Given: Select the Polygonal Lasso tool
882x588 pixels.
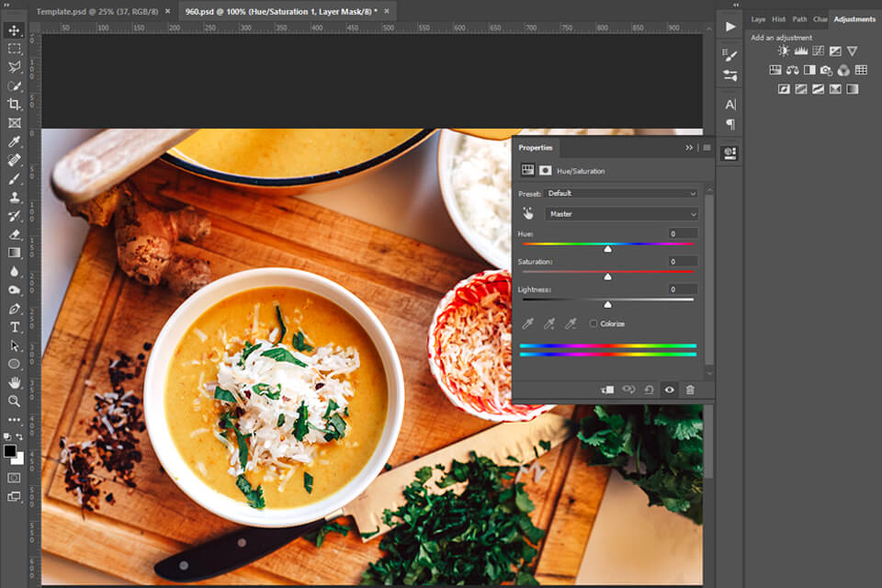Looking at the screenshot, I should point(14,67).
